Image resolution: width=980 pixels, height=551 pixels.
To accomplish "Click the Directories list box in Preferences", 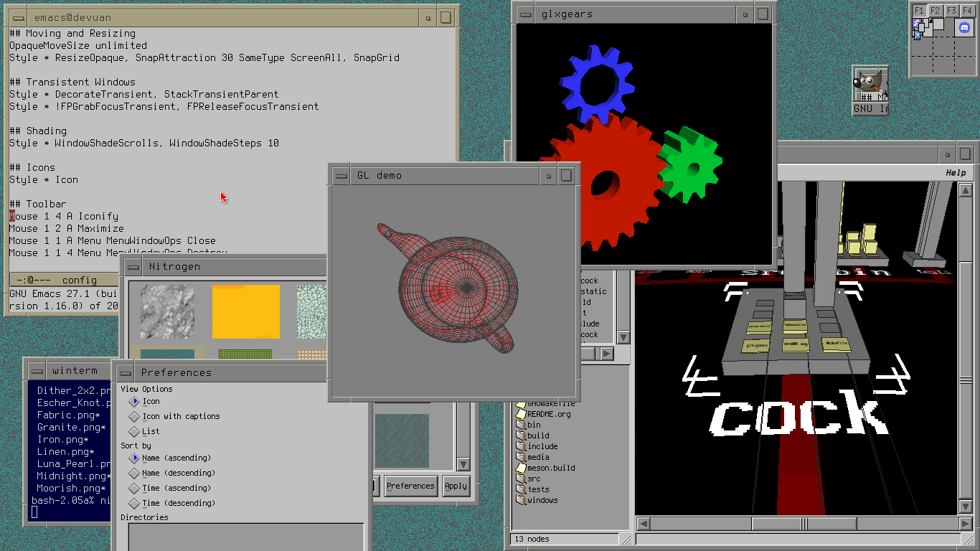I will pos(246,537).
